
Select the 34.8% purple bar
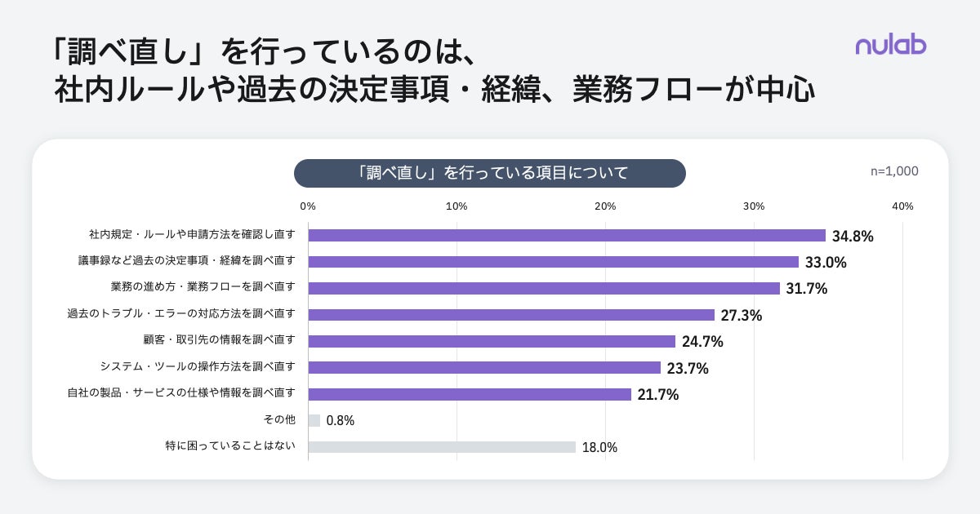point(567,235)
